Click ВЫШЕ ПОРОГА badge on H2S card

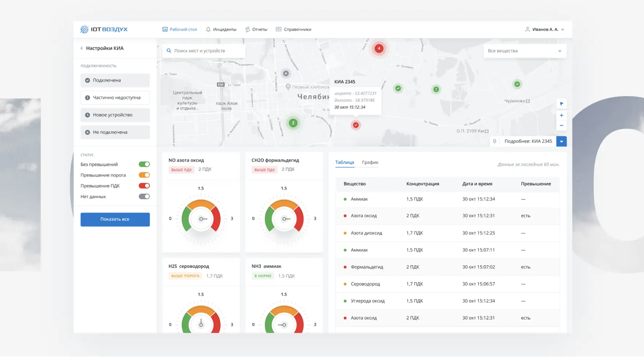(x=185, y=276)
